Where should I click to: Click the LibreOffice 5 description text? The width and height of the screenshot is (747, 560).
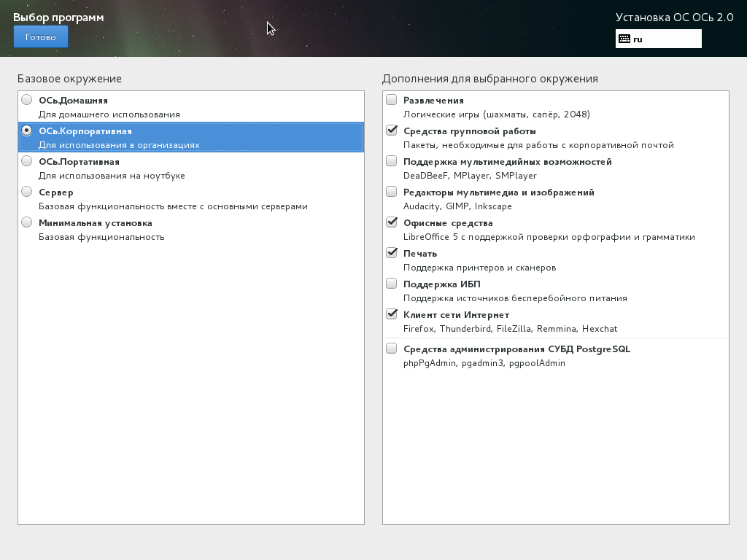549,237
